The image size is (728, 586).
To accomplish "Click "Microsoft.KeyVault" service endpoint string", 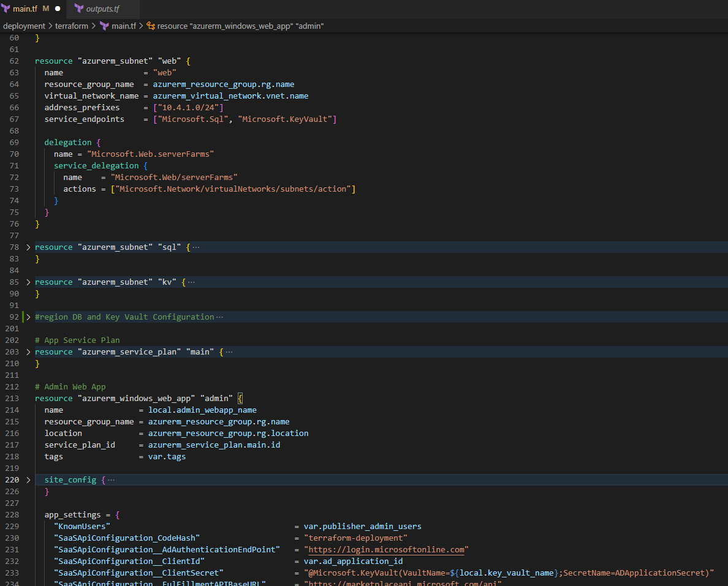I will point(285,119).
